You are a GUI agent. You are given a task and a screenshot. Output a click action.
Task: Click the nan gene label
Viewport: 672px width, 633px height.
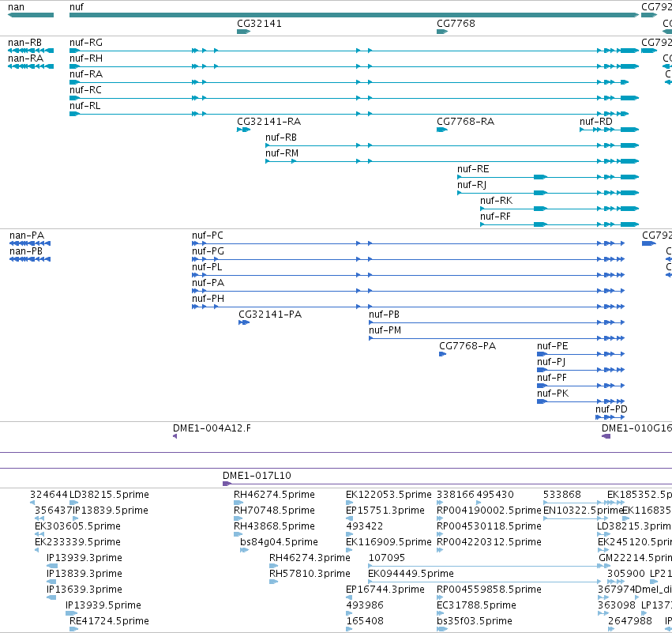click(x=17, y=7)
